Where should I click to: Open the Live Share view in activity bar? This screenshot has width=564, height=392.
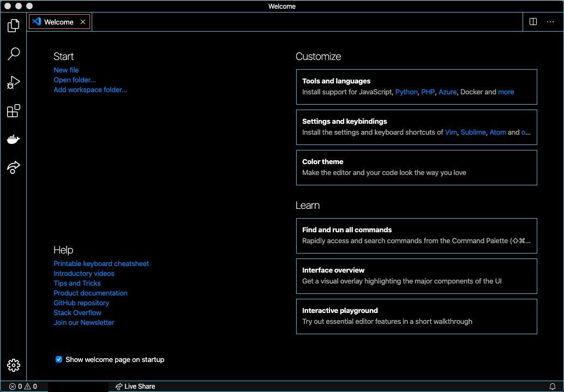[x=13, y=167]
